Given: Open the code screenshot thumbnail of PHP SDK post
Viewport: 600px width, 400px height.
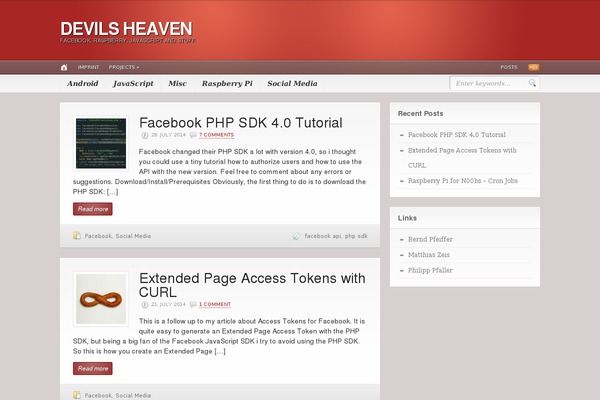Looking at the screenshot, I should [x=101, y=144].
